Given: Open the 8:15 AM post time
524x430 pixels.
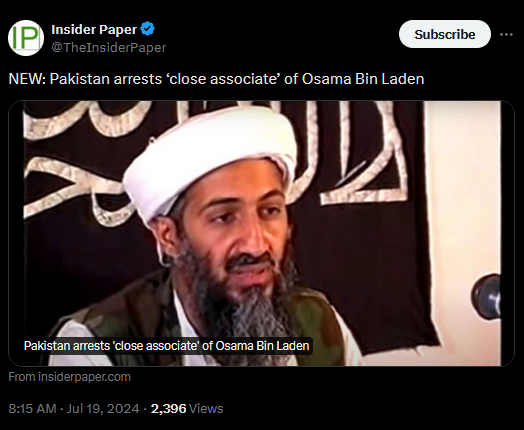Looking at the screenshot, I should pos(32,409).
